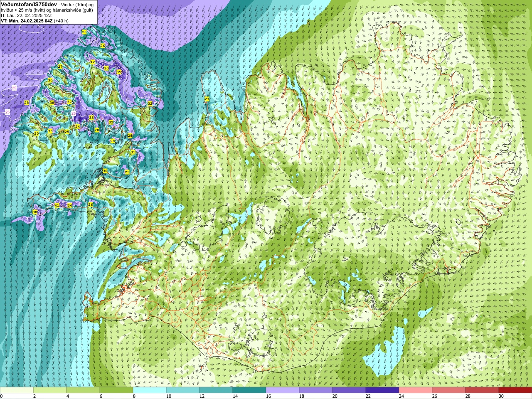Click the 0–2 m/s pale yellow legend swatch
The width and height of the screenshot is (532, 399).
17,390
